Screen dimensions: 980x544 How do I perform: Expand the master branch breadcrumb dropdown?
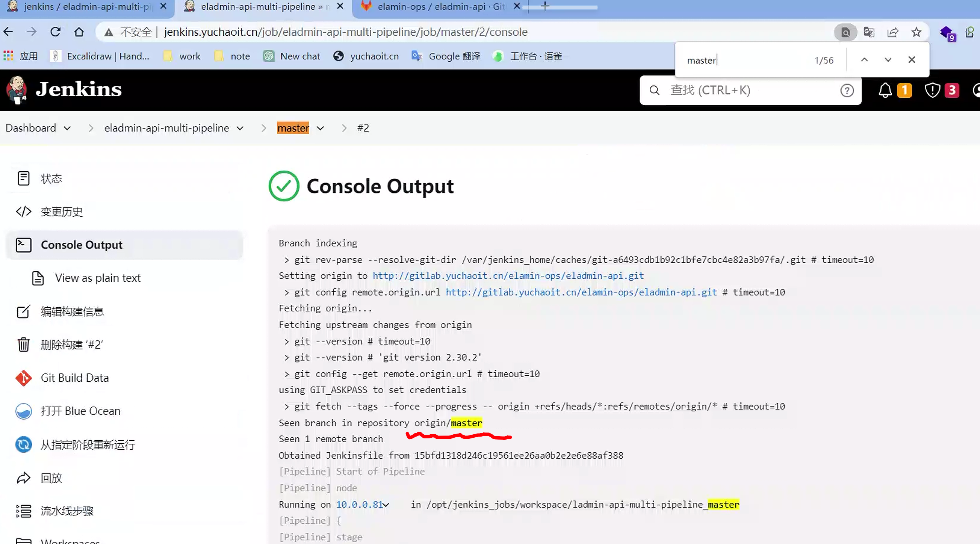[320, 128]
